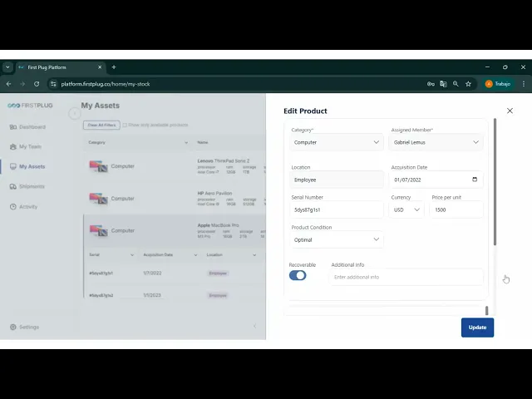Click the Apple row computer thumbnail
Image resolution: width=532 pixels, height=399 pixels.
click(x=98, y=231)
